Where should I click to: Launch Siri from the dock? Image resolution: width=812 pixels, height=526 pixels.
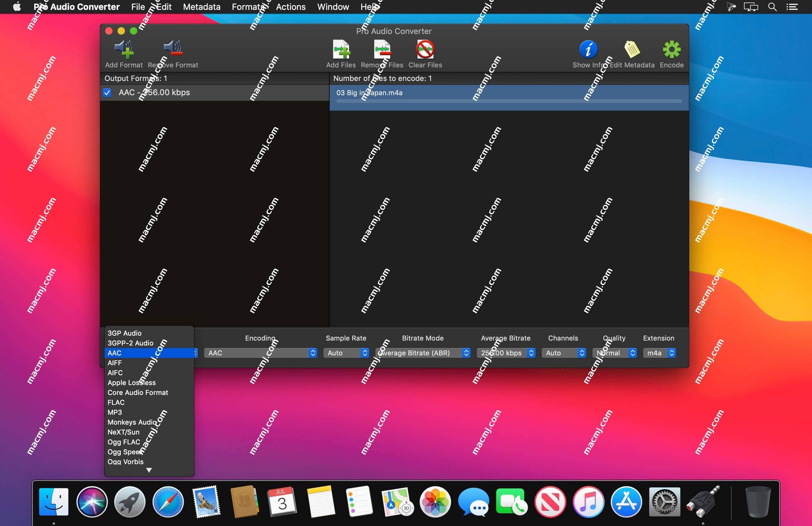[x=92, y=502]
